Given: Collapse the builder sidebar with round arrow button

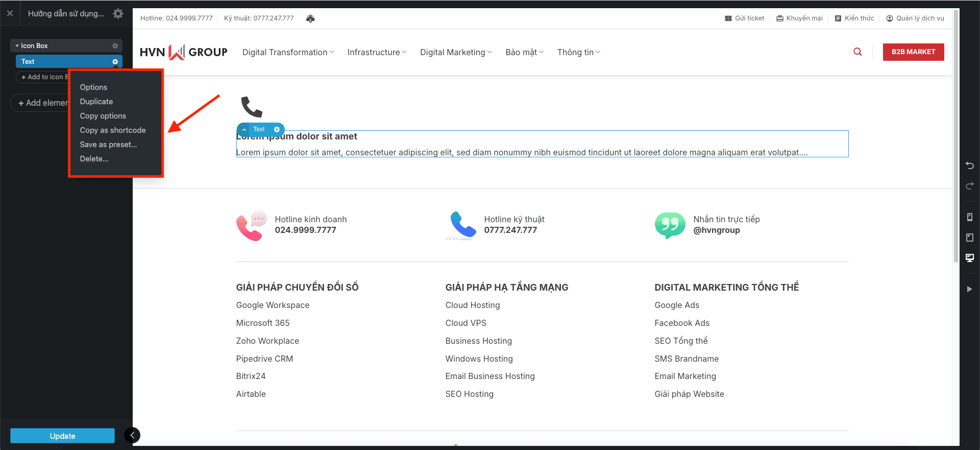Looking at the screenshot, I should tap(132, 435).
